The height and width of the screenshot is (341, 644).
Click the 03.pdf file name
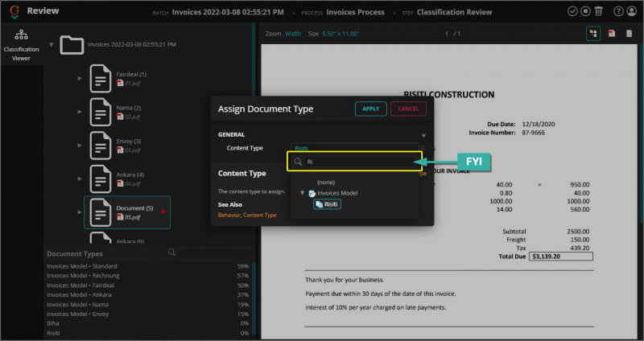tap(133, 150)
